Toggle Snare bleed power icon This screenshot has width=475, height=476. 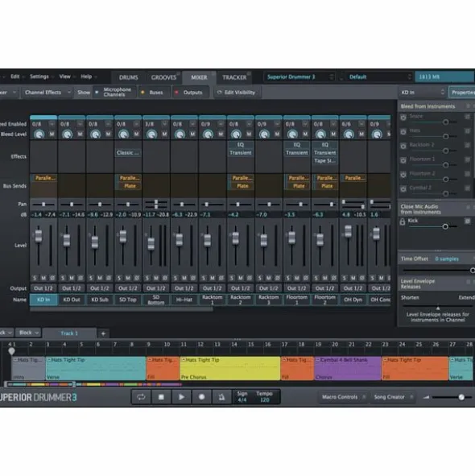click(403, 117)
